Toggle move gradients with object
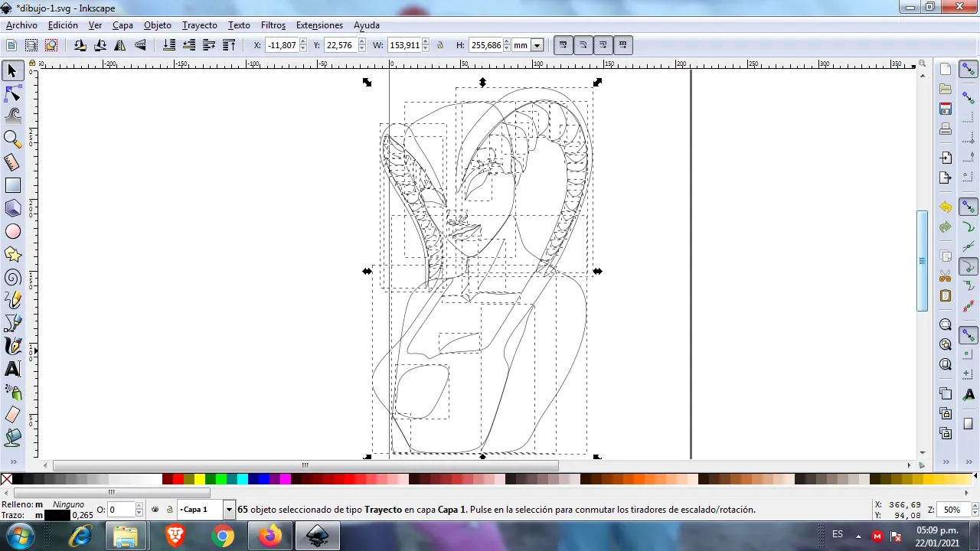980x551 pixels. (x=603, y=45)
